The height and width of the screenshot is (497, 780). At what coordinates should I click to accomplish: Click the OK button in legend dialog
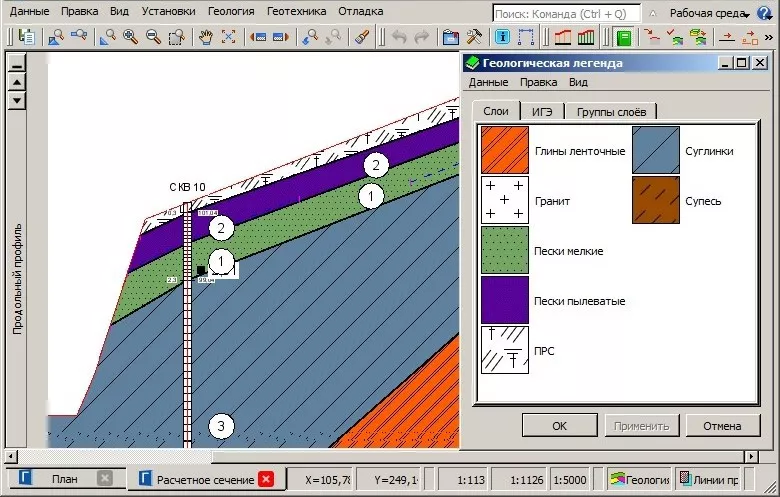pyautogui.click(x=559, y=426)
